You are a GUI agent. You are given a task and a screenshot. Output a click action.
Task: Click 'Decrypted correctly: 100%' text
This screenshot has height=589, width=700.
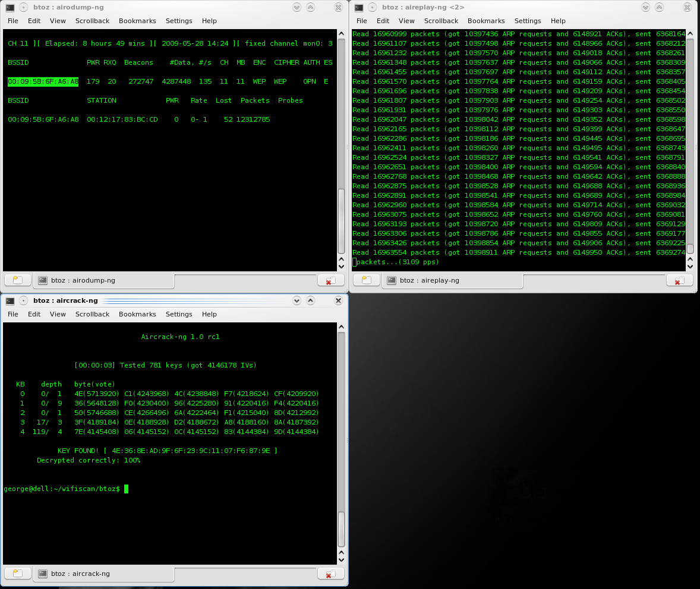click(89, 461)
